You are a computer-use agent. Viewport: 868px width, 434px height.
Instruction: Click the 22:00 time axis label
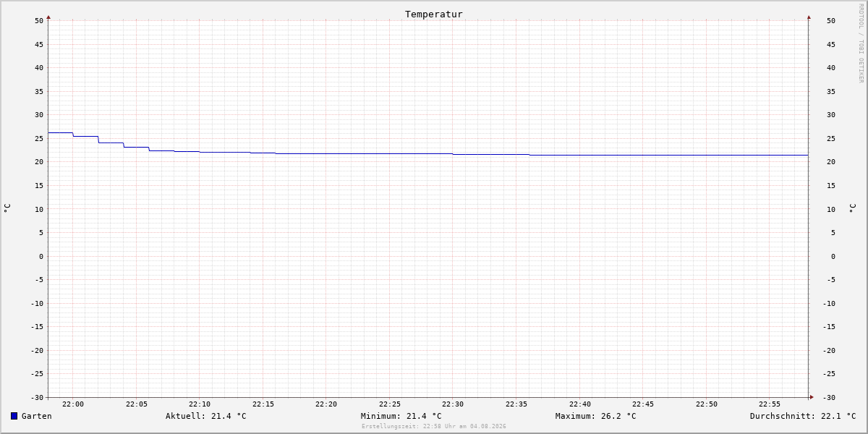(x=73, y=404)
